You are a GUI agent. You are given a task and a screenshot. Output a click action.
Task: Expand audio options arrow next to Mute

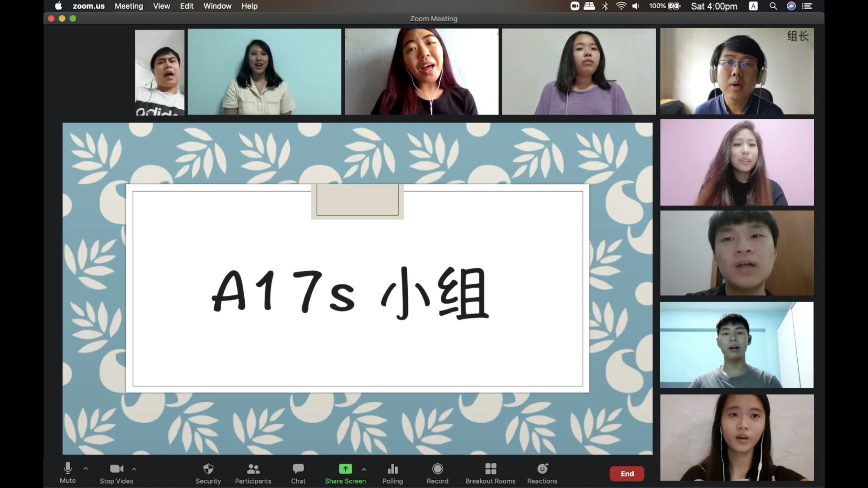(x=85, y=469)
